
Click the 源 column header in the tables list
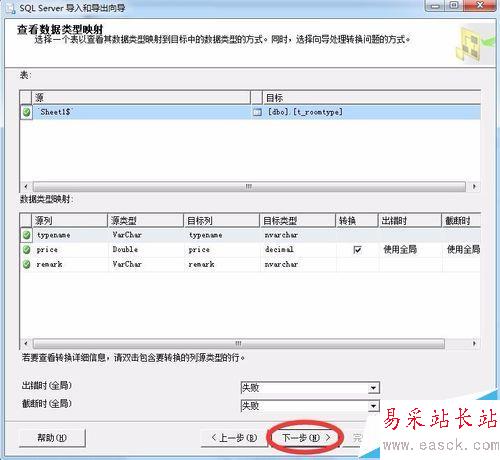click(x=141, y=97)
